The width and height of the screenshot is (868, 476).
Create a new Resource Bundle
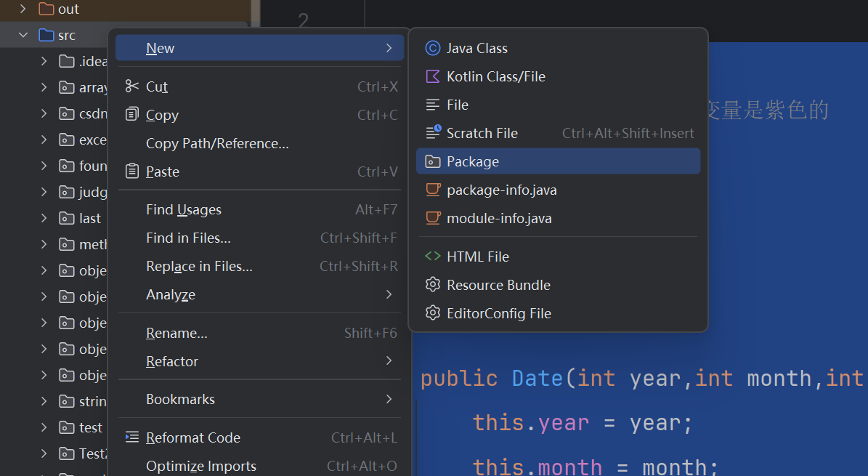coord(558,284)
